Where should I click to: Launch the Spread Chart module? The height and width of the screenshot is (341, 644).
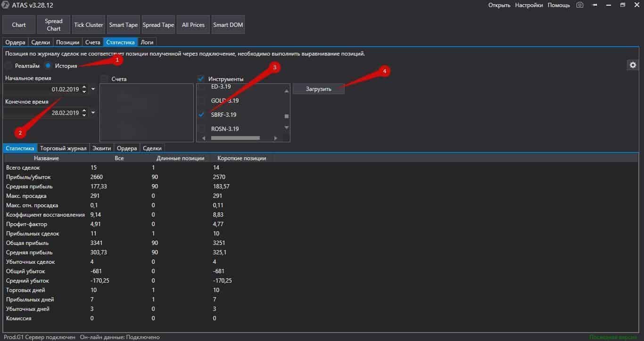coord(54,25)
